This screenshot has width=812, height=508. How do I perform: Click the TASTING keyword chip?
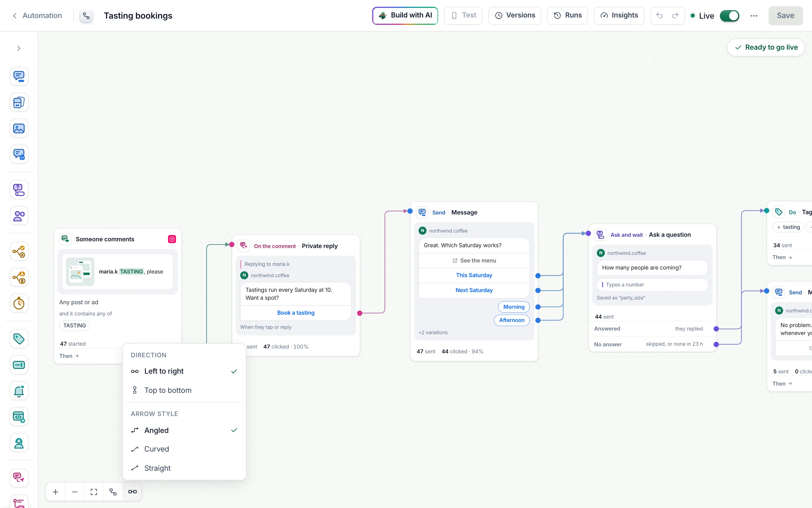[x=74, y=326]
